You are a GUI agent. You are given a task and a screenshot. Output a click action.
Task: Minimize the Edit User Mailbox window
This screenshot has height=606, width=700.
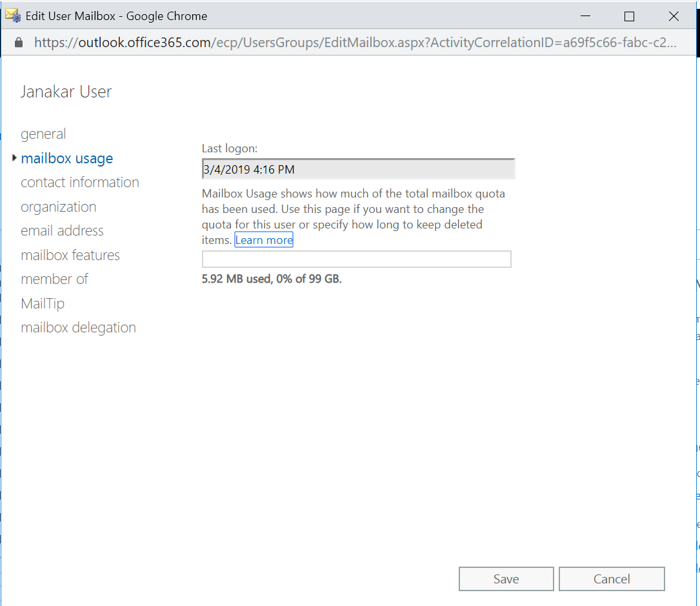coord(586,16)
